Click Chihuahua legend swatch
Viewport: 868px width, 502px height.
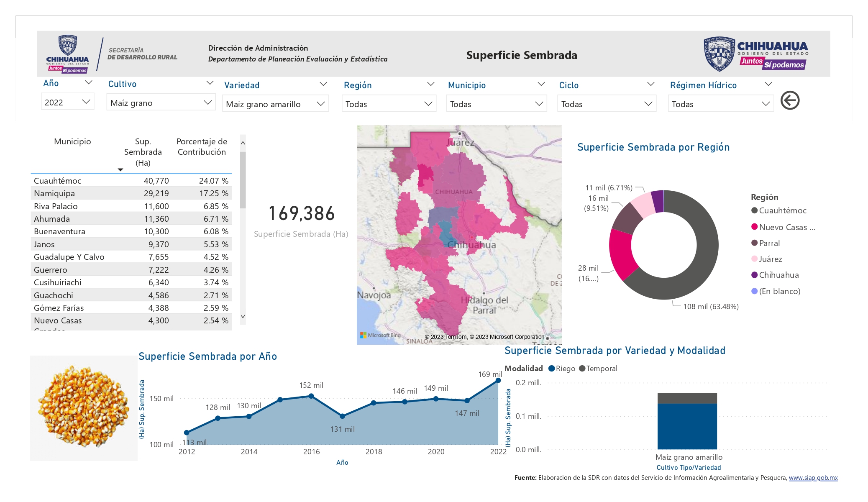point(754,275)
